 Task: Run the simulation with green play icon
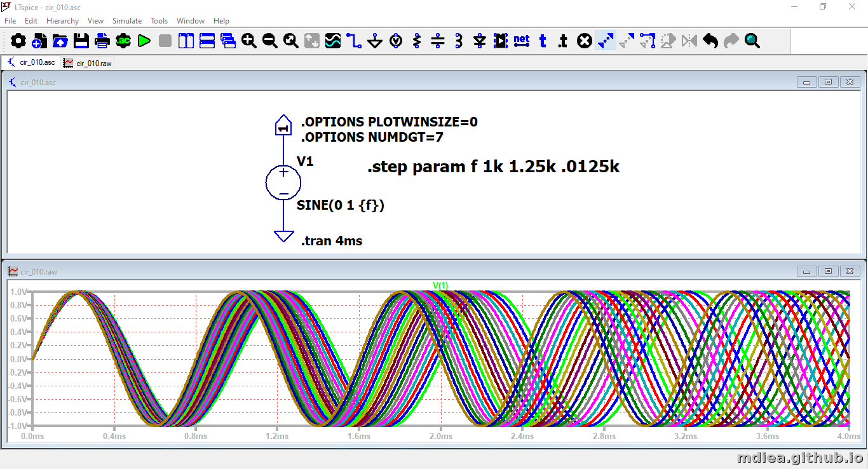[144, 41]
